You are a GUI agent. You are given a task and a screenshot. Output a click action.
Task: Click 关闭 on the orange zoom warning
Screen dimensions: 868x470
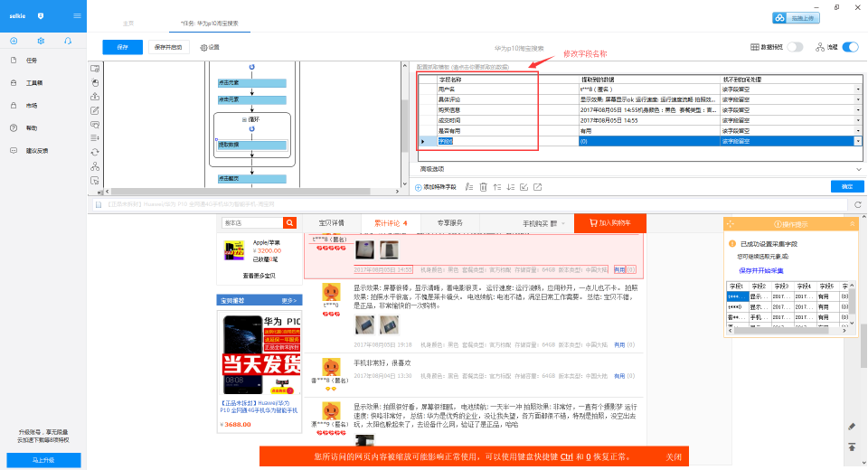point(674,457)
